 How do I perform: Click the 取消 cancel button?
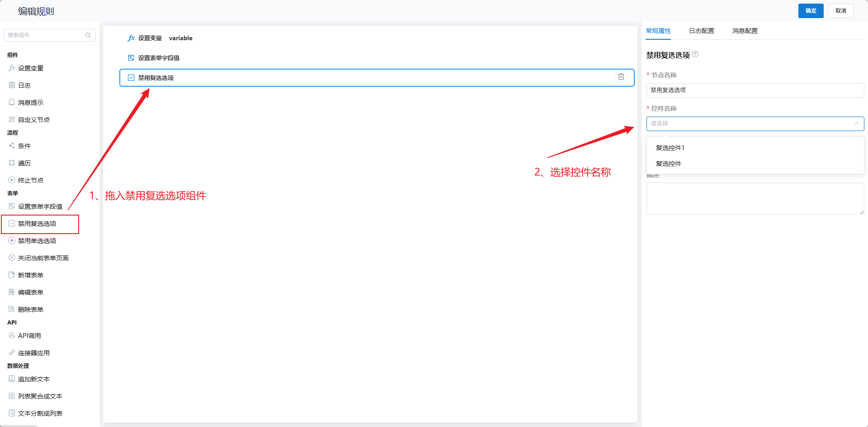coord(840,11)
